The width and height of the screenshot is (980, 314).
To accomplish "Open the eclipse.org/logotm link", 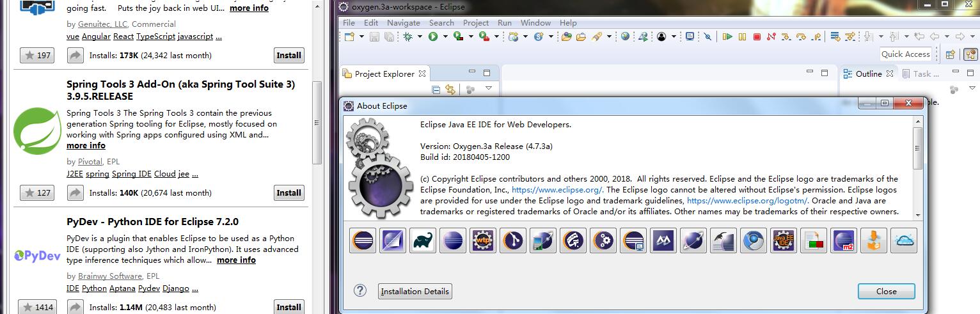I will pos(747,201).
